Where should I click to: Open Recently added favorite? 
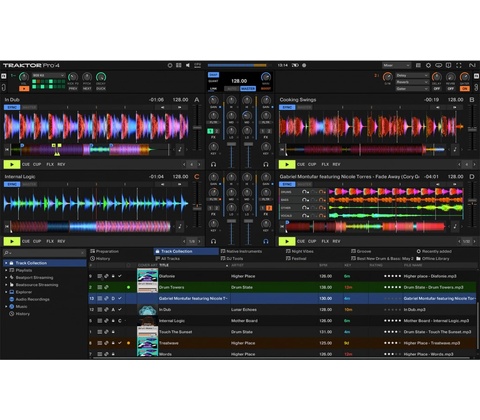coord(434,251)
